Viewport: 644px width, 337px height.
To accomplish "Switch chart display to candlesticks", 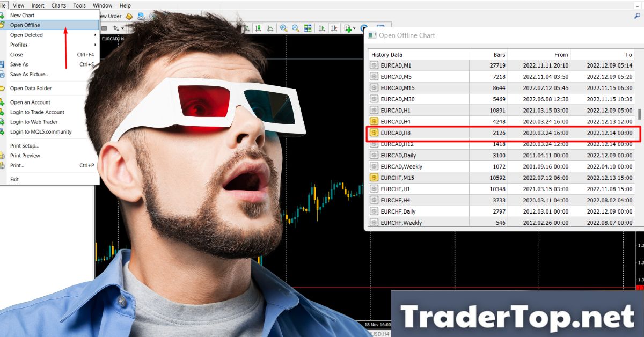I will click(258, 28).
